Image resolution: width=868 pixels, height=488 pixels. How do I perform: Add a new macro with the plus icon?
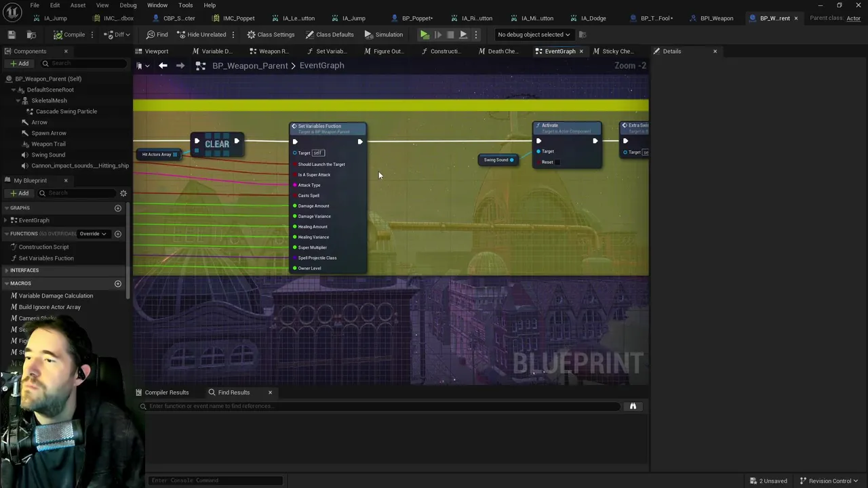click(x=118, y=283)
